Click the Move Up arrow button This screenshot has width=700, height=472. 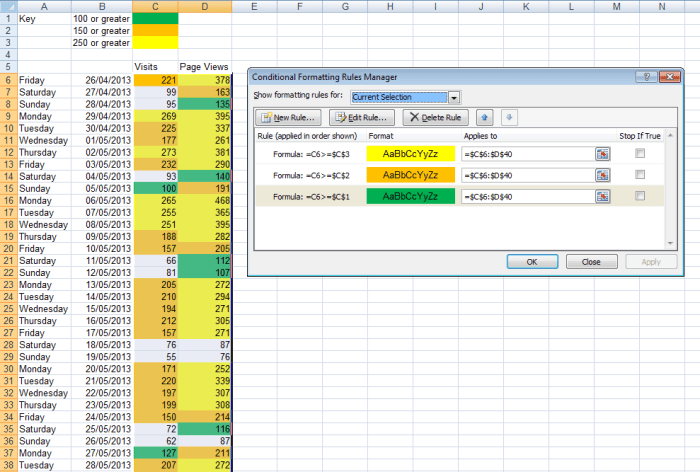(x=485, y=118)
